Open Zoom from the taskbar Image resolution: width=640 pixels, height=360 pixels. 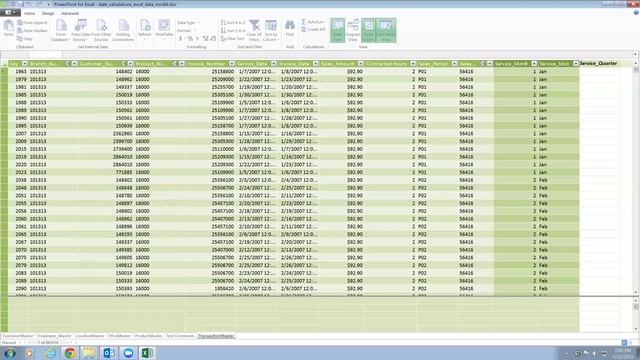coord(128,353)
